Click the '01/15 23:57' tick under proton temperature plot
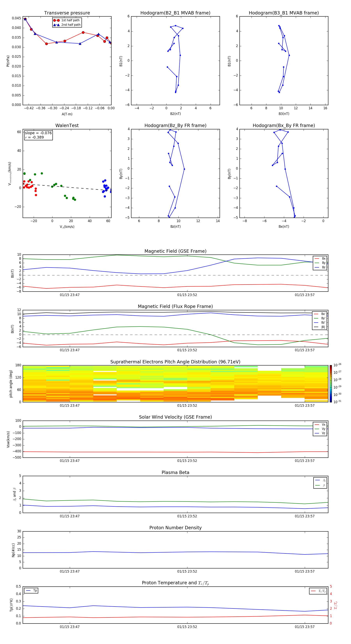351x644 pixels. (x=305, y=627)
